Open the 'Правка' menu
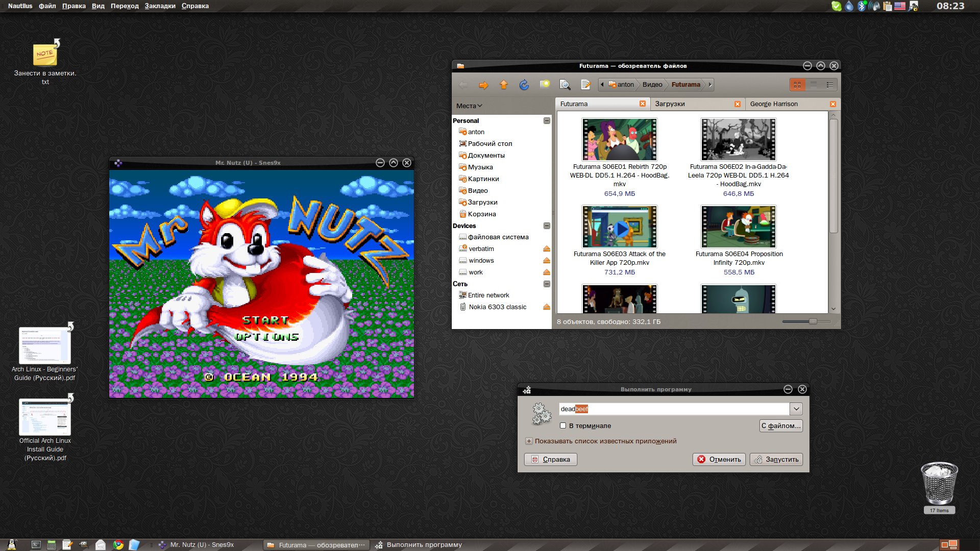Screen dimensions: 980x551 [x=74, y=6]
